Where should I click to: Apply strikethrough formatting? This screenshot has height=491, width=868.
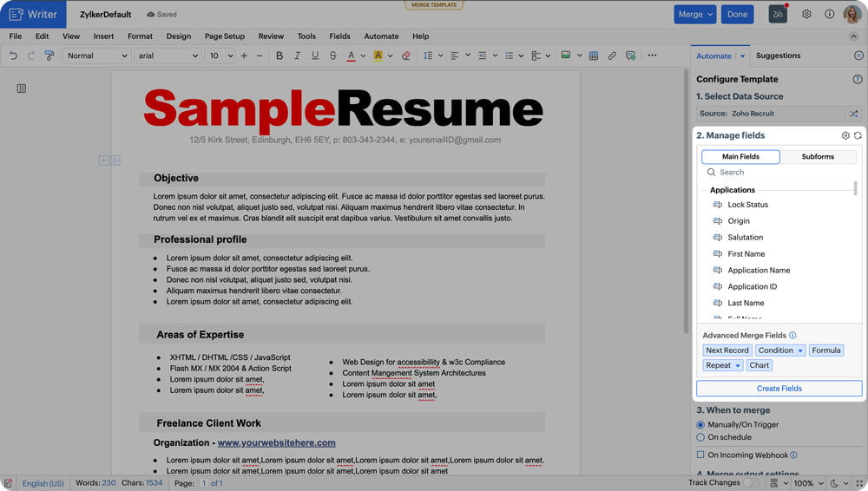coord(332,56)
